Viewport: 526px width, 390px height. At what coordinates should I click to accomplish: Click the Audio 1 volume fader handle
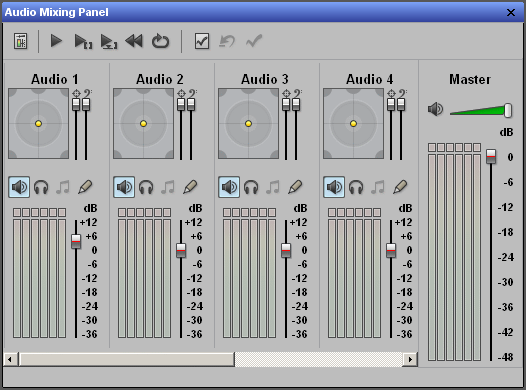(76, 241)
